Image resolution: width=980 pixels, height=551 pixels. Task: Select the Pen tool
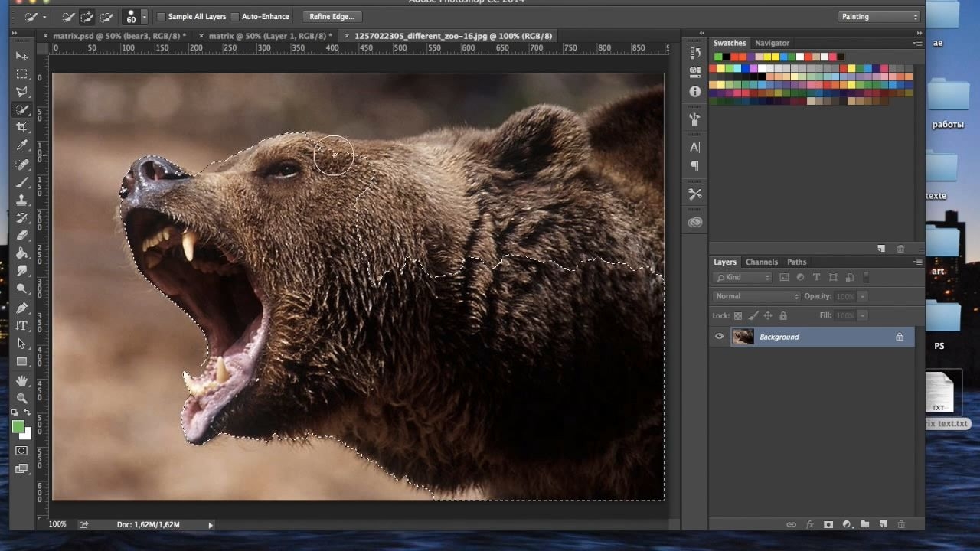coord(21,308)
